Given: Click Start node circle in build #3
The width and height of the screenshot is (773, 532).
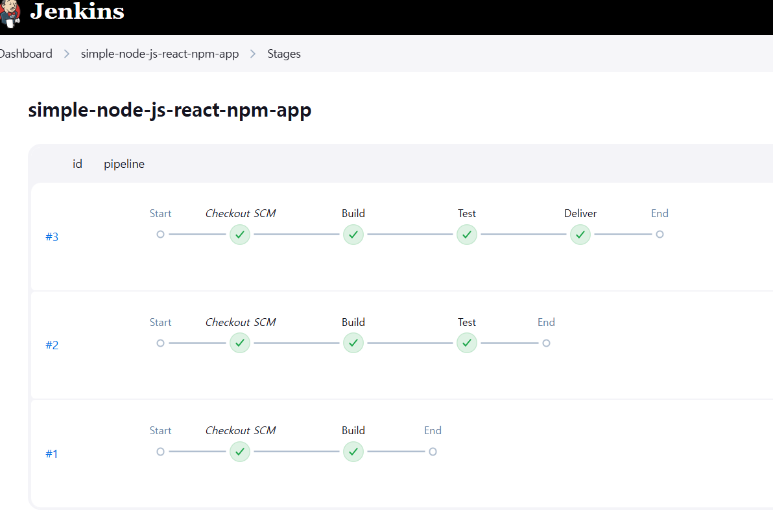Looking at the screenshot, I should coord(160,235).
